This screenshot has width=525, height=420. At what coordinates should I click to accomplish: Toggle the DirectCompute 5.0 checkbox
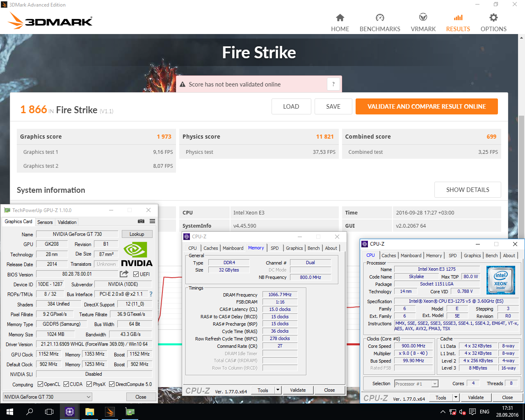(112, 384)
